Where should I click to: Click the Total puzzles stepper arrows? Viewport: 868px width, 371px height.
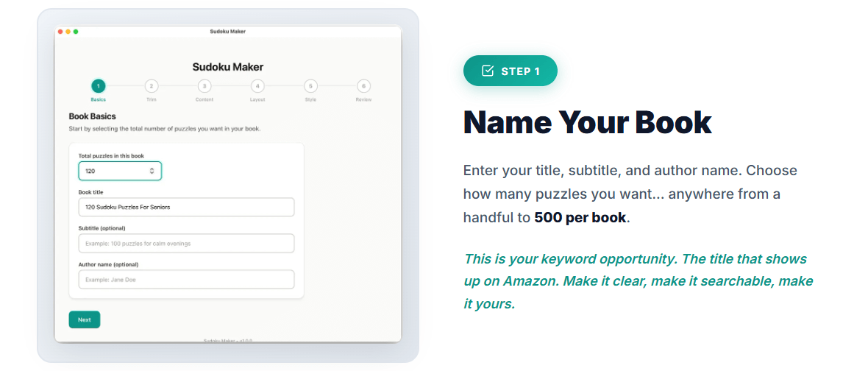point(152,171)
